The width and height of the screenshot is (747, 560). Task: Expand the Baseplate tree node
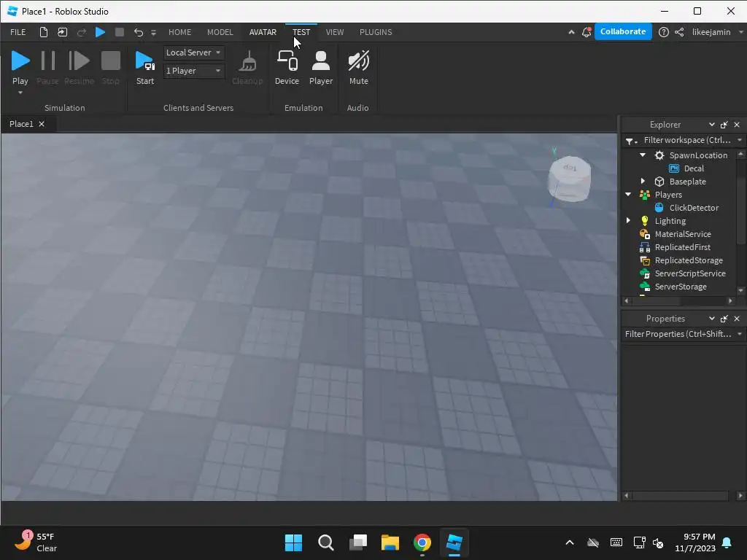pyautogui.click(x=643, y=181)
